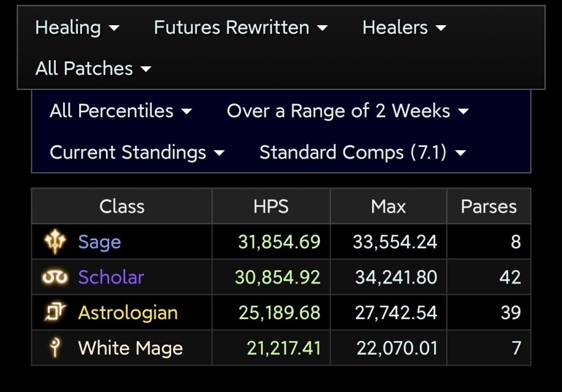
Task: Open the Healing metric dropdown
Action: click(x=77, y=27)
